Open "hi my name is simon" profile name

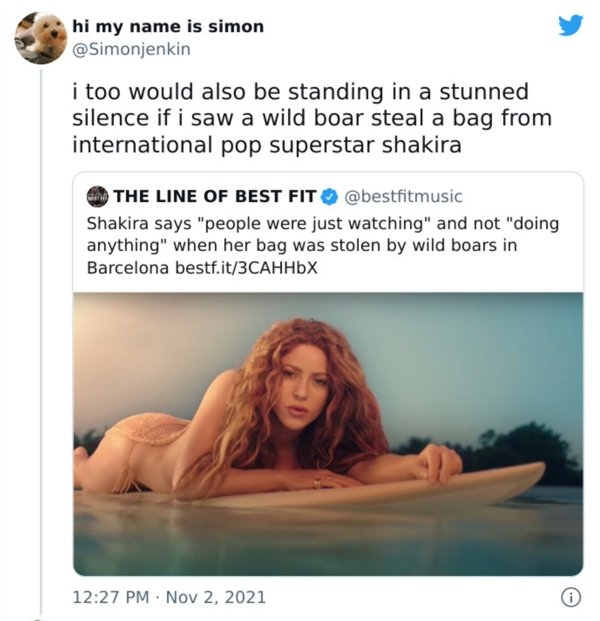tap(168, 26)
